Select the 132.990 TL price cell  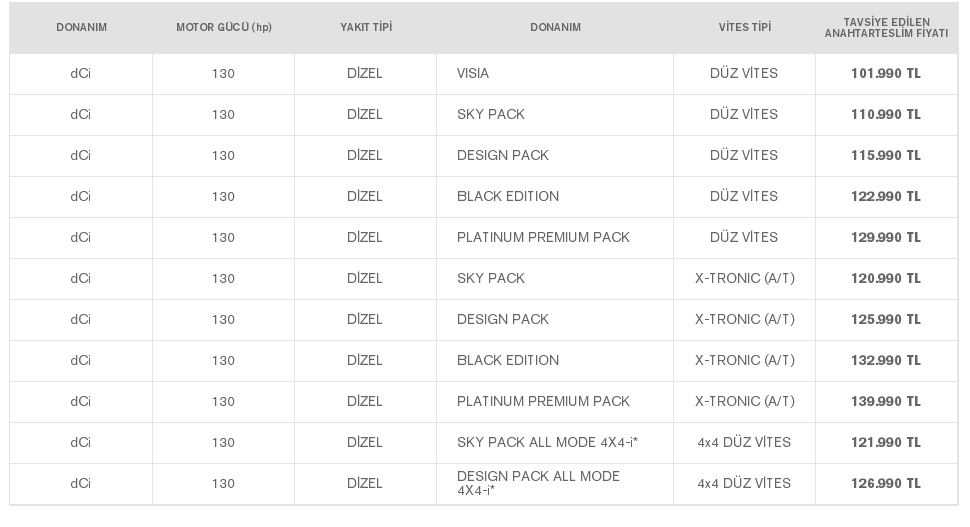[886, 361]
